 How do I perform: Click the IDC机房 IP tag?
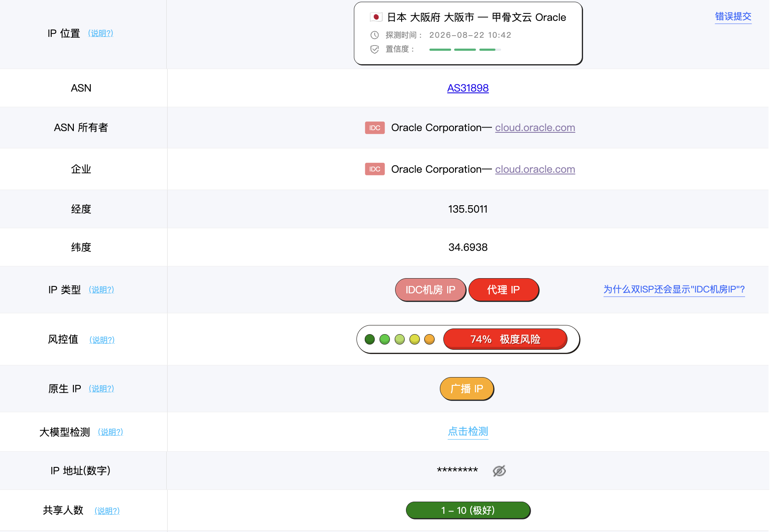coord(430,290)
